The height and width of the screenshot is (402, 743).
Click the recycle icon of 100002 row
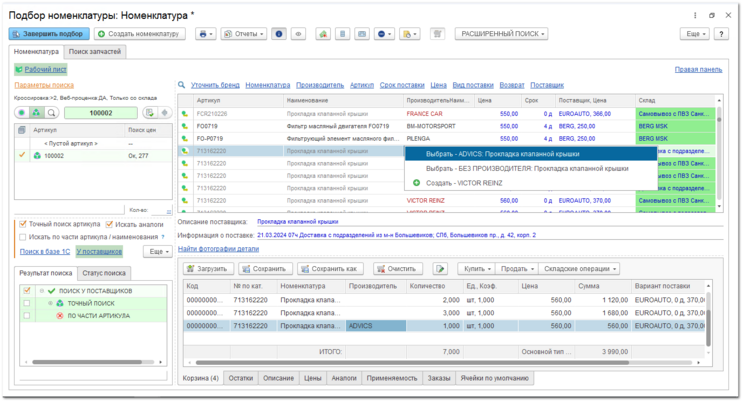tap(37, 155)
